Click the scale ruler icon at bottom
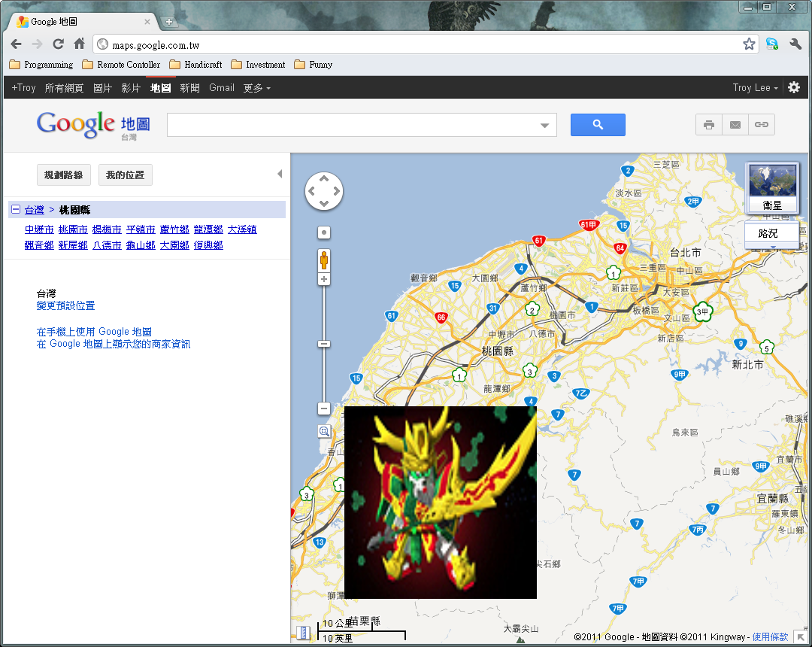Screen dimensions: 812x647 point(303,633)
